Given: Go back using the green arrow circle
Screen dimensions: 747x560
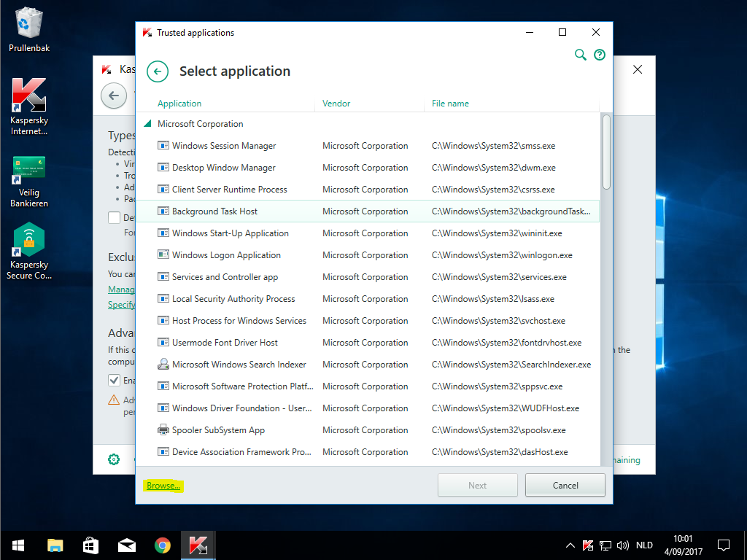Looking at the screenshot, I should [158, 72].
